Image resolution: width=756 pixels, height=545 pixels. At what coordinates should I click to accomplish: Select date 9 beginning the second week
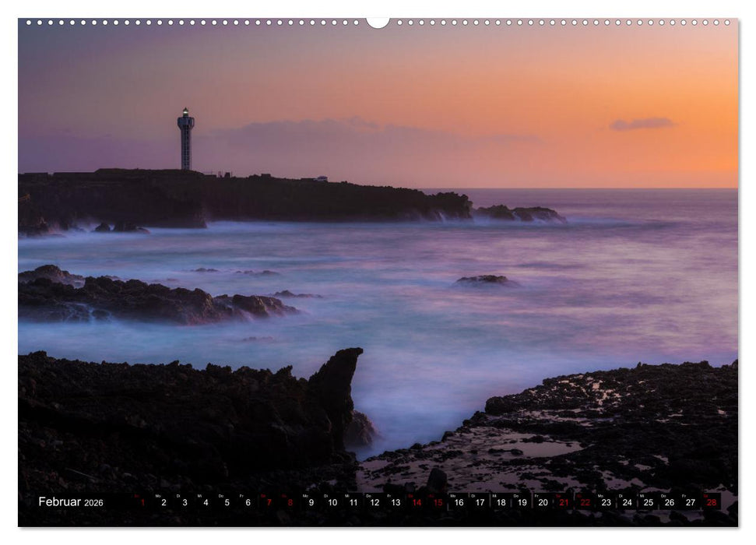[x=311, y=501]
